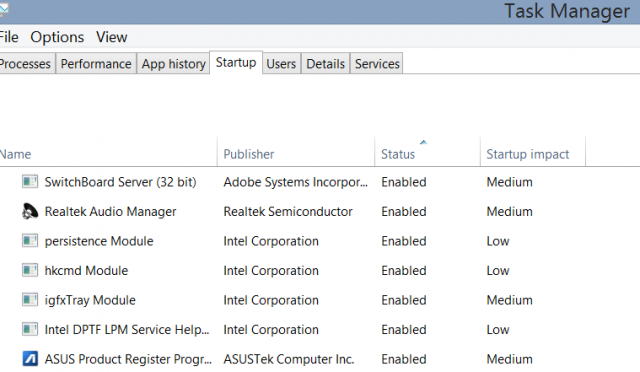
Task: Switch to the App history tab
Action: pyautogui.click(x=173, y=64)
